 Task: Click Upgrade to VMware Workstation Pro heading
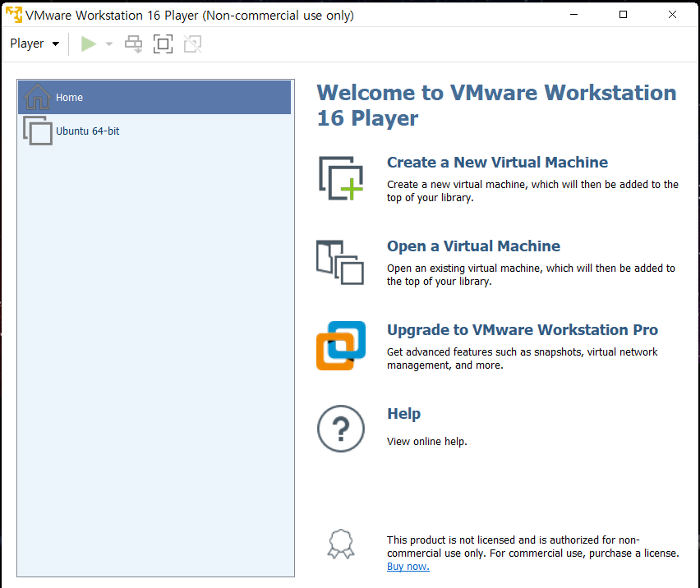click(523, 330)
